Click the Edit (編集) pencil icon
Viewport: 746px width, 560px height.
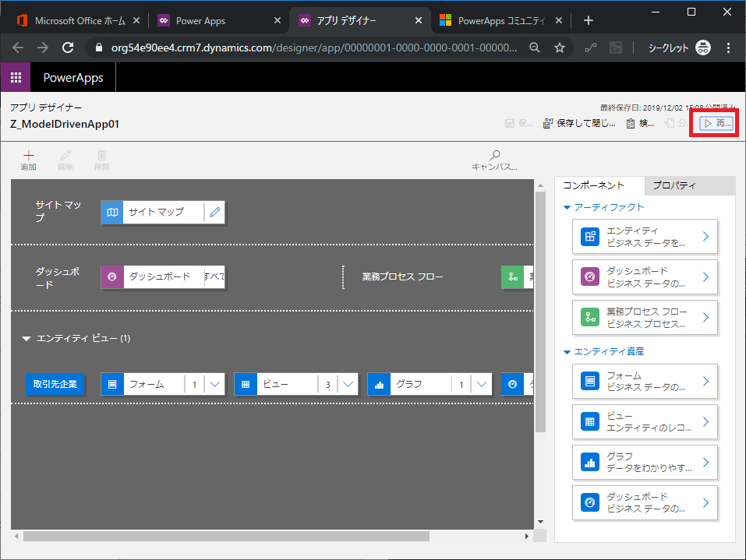(65, 156)
